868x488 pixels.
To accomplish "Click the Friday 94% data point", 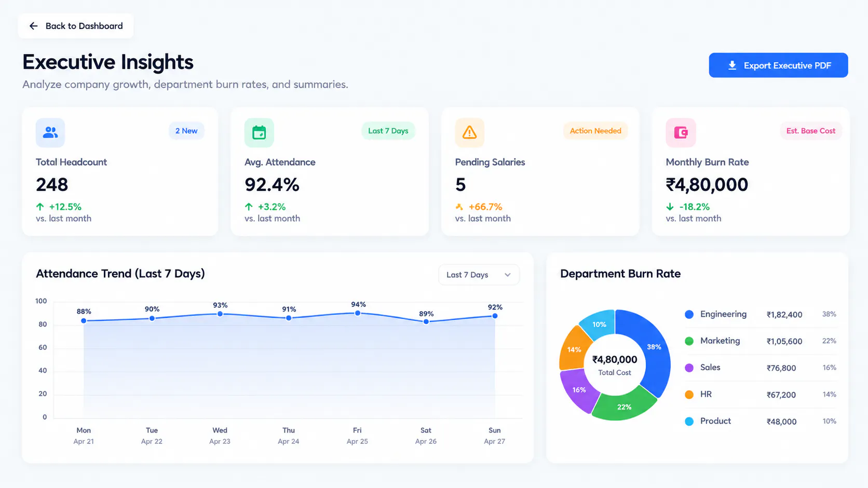I will [x=358, y=313].
